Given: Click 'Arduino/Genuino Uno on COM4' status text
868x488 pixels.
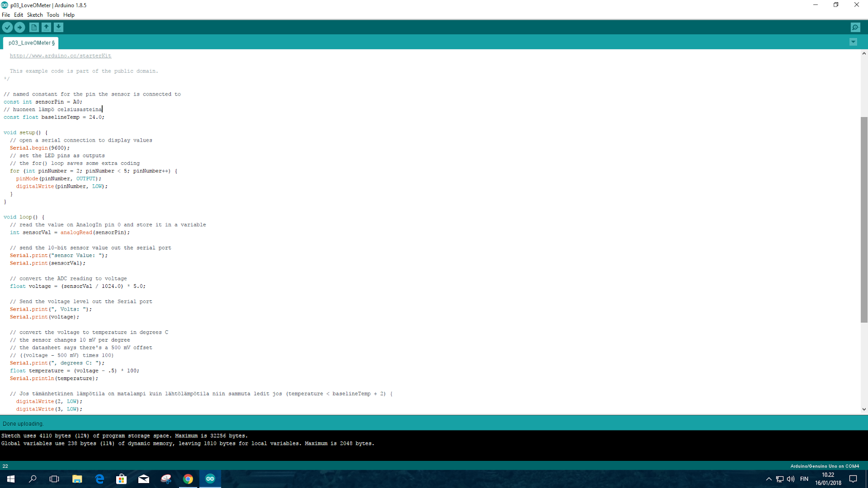Looking at the screenshot, I should coord(825,466).
